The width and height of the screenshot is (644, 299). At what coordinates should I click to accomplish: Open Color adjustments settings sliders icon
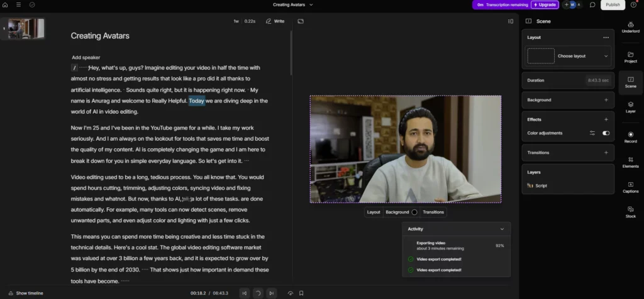click(x=592, y=133)
